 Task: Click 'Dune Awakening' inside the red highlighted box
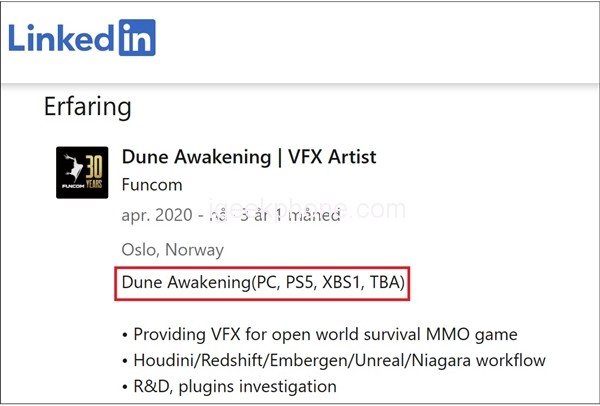point(186,283)
